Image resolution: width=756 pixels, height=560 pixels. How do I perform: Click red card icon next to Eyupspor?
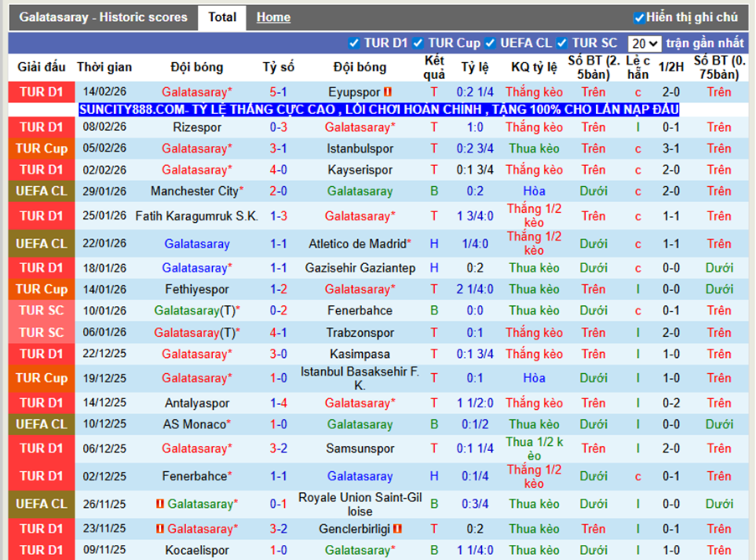coord(388,91)
